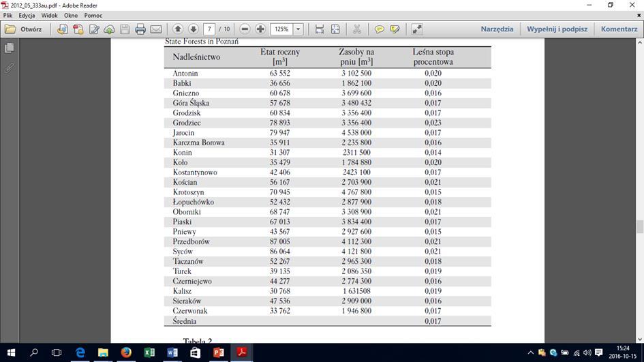This screenshot has width=644, height=362.
Task: Open Excel from taskbar
Action: [149, 352]
